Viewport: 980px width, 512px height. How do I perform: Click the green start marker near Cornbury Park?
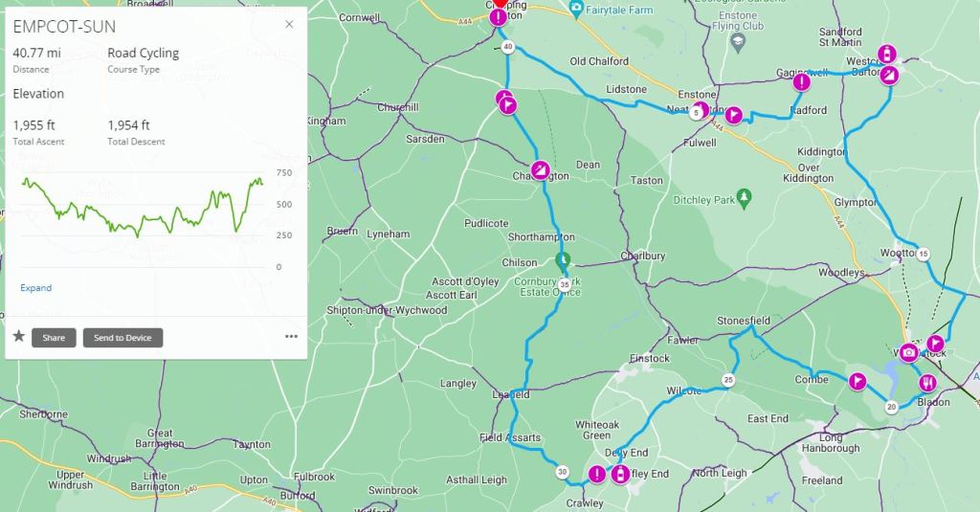coord(563,260)
